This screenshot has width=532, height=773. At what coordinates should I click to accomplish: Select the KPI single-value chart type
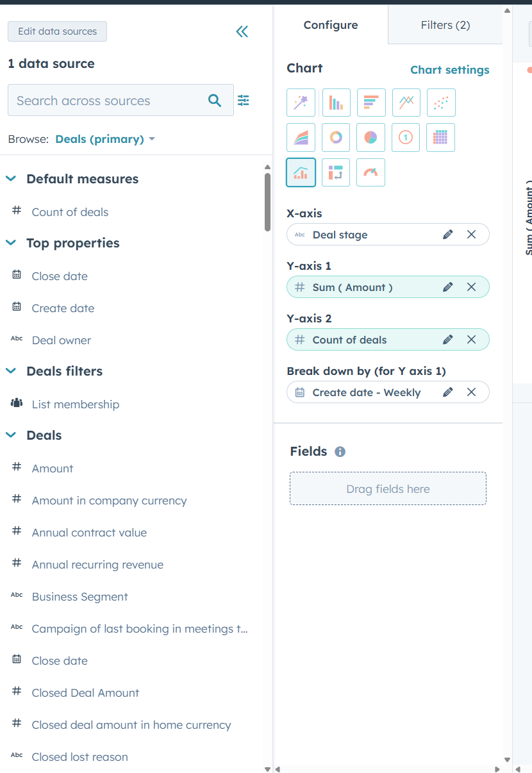(x=405, y=137)
